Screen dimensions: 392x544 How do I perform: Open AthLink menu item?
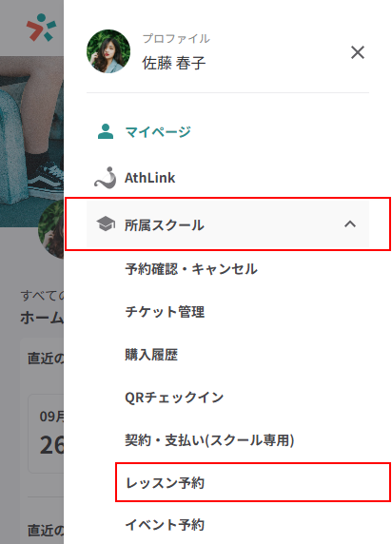[149, 178]
